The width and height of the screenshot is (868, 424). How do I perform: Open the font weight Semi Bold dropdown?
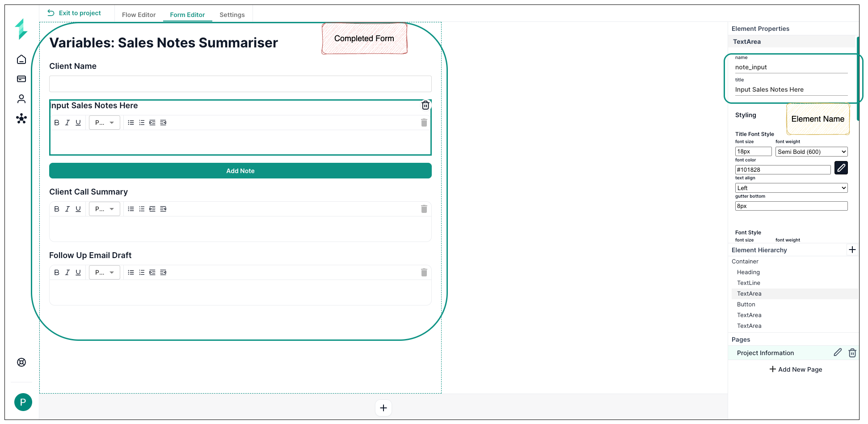(x=812, y=152)
